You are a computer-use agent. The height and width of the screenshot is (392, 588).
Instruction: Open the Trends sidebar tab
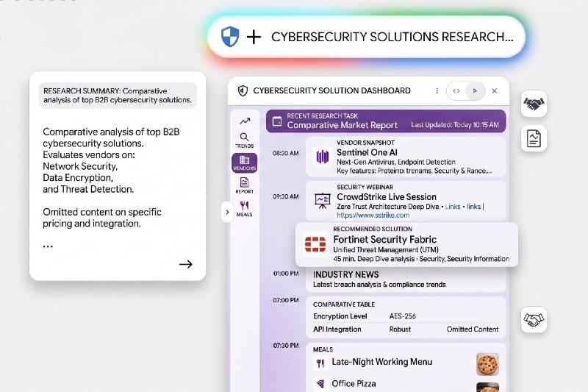245,140
